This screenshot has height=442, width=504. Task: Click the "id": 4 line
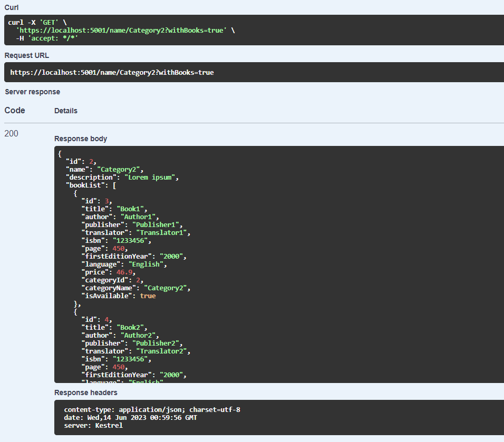point(97,320)
